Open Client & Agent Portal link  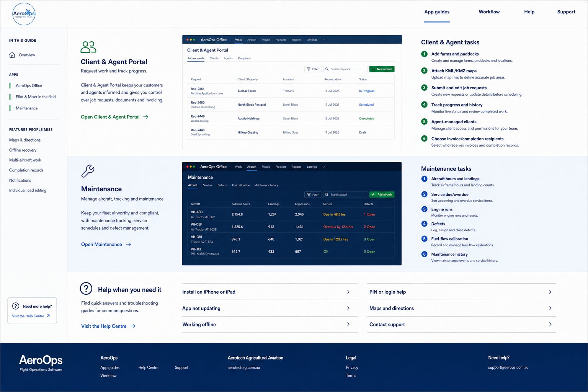tap(114, 117)
